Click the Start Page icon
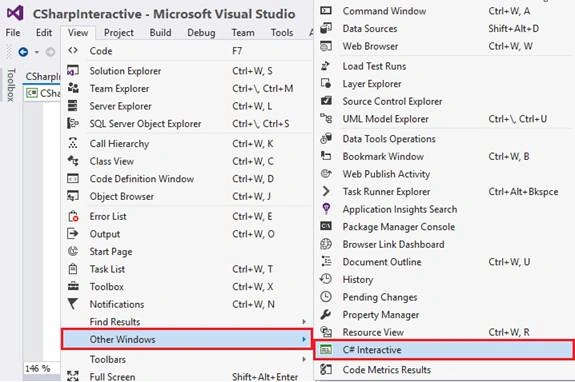 (x=73, y=251)
